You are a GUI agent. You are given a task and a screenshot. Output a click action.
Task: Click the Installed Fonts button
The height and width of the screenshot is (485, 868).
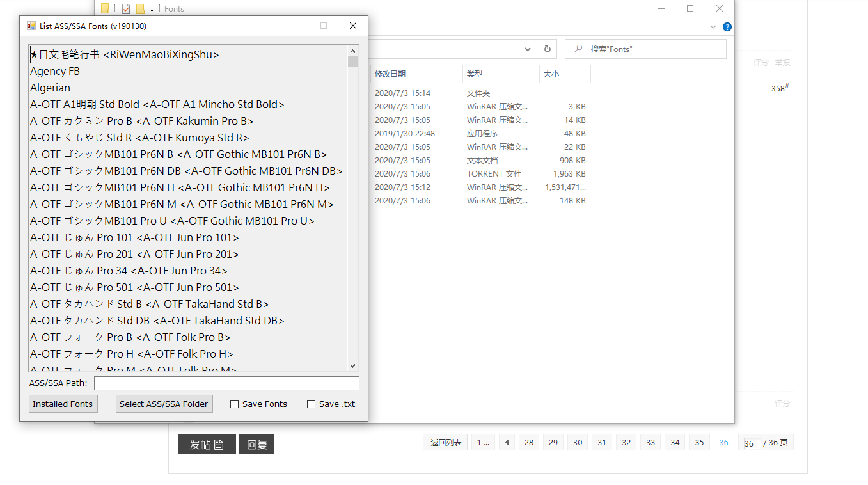[63, 404]
